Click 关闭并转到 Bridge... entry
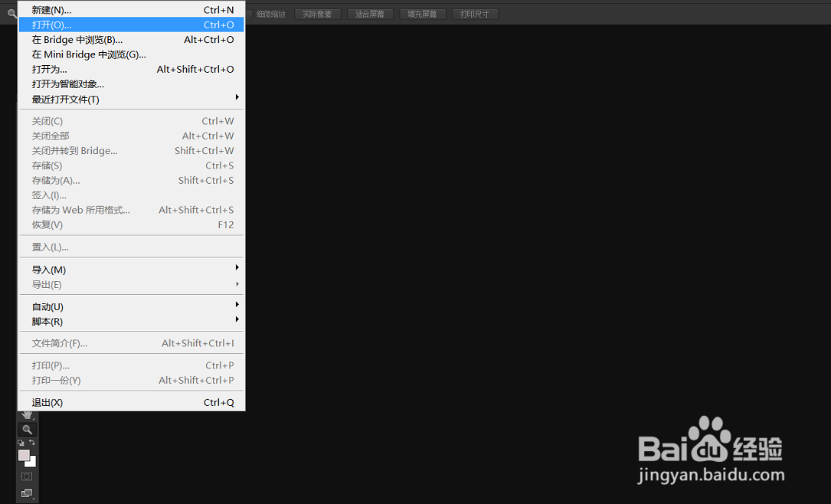Image resolution: width=831 pixels, height=504 pixels. (132, 151)
